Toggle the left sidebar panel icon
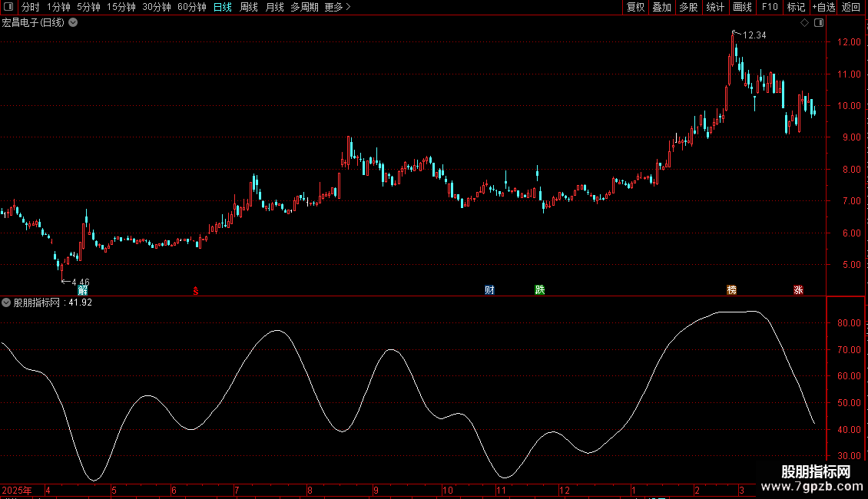Screen dimensions: 868x499 pos(8,7)
